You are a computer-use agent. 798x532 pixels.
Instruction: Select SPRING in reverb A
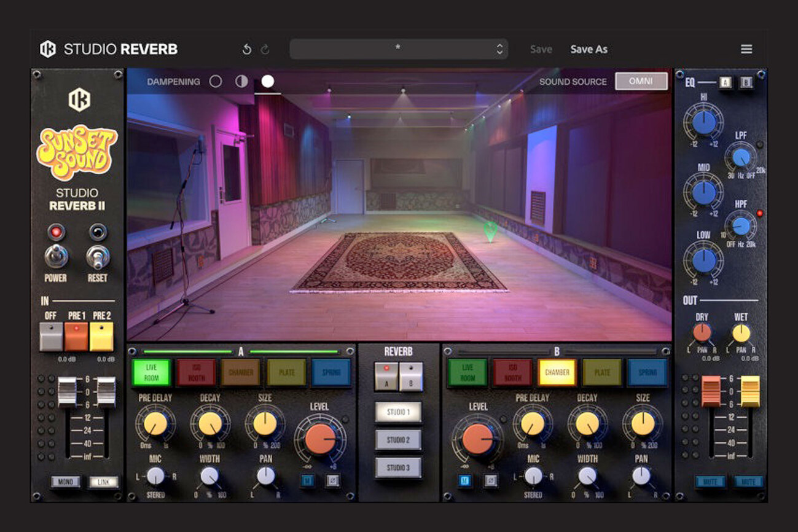(332, 372)
